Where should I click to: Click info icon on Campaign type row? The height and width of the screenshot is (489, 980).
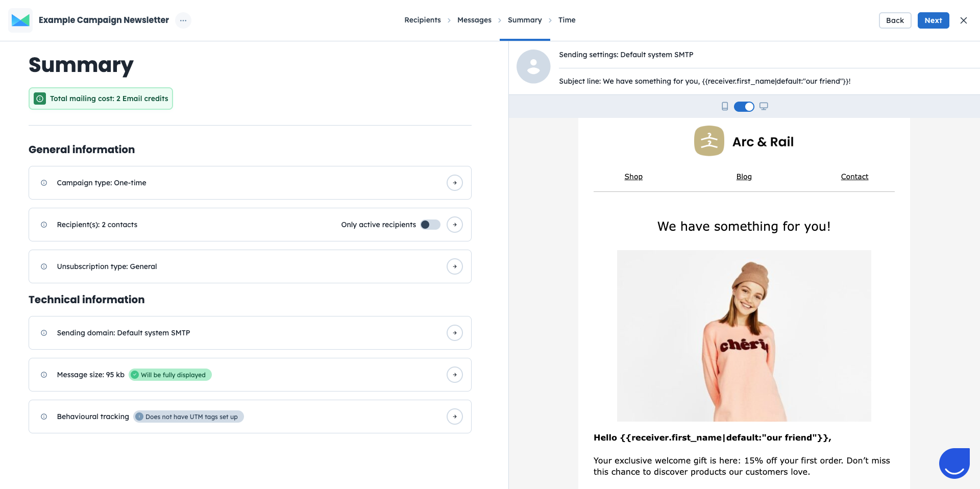pos(44,183)
